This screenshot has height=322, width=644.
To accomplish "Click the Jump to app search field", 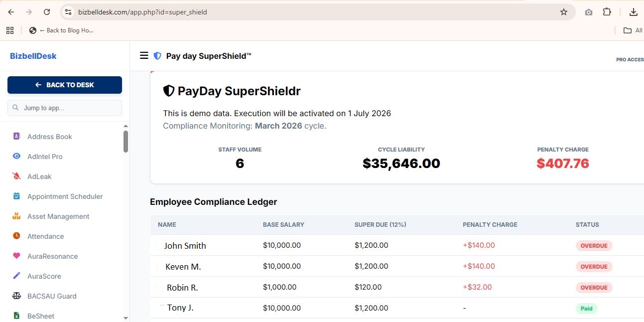I will click(64, 108).
